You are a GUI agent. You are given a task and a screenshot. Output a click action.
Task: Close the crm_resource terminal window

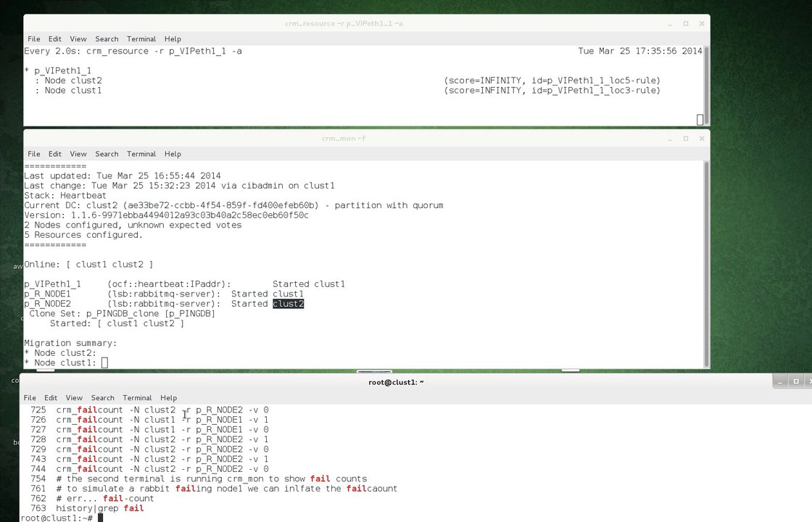pyautogui.click(x=702, y=23)
